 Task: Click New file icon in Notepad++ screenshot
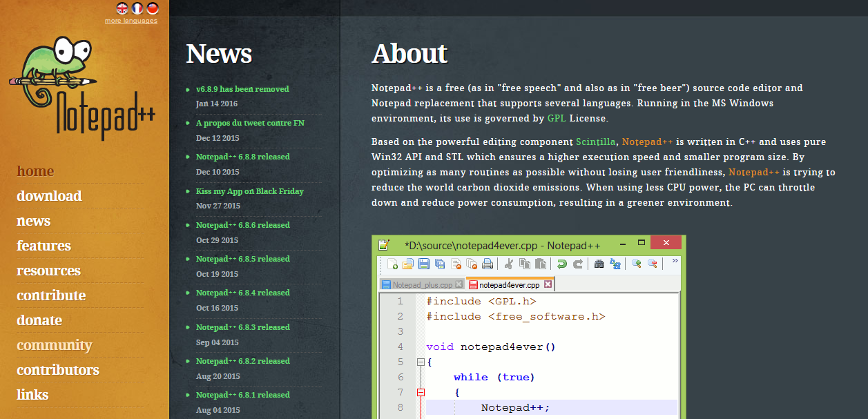pos(392,264)
